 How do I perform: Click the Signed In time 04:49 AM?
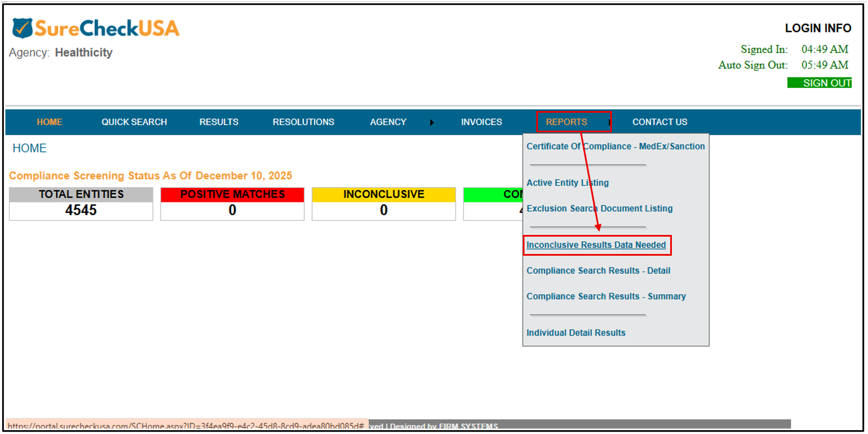[825, 49]
